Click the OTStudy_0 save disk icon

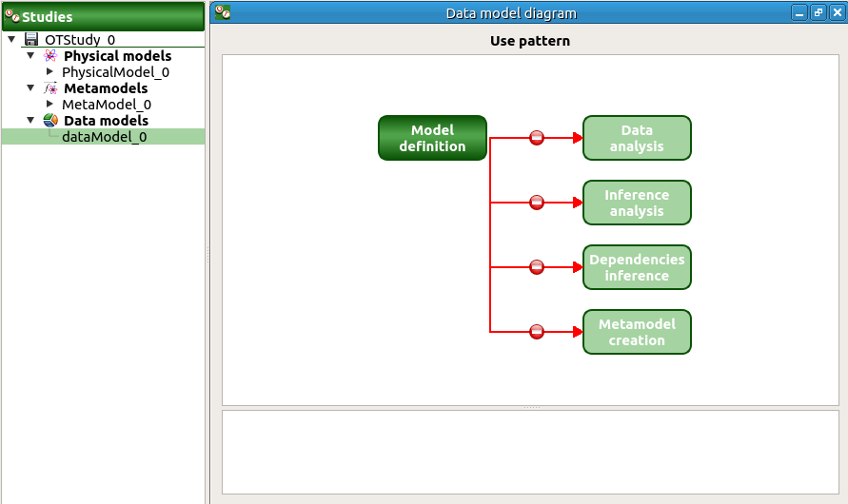(x=31, y=40)
